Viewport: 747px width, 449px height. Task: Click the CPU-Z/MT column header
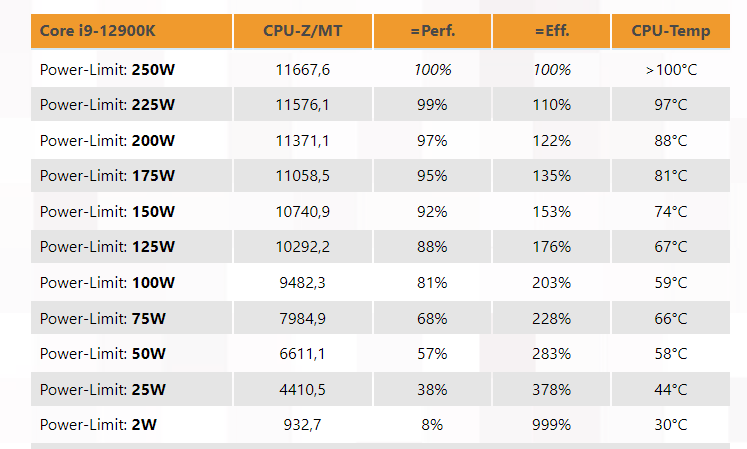[x=303, y=31]
